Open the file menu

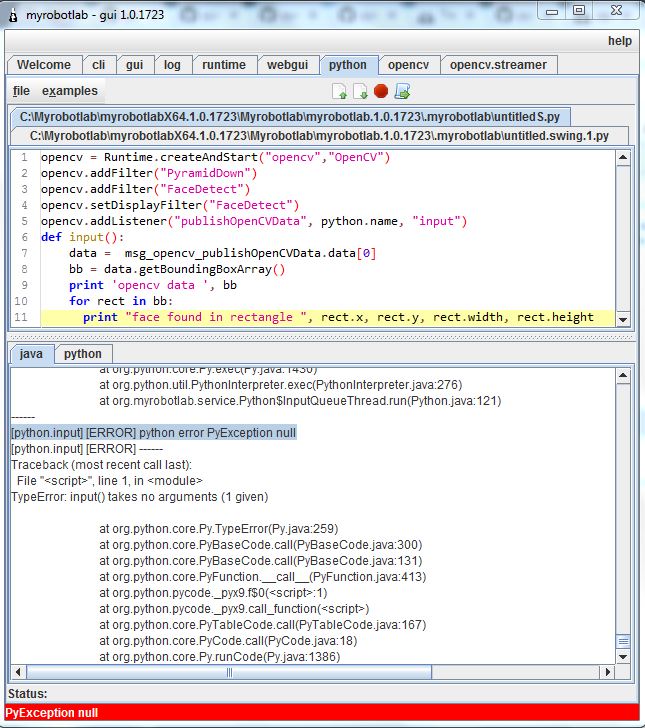[21, 91]
